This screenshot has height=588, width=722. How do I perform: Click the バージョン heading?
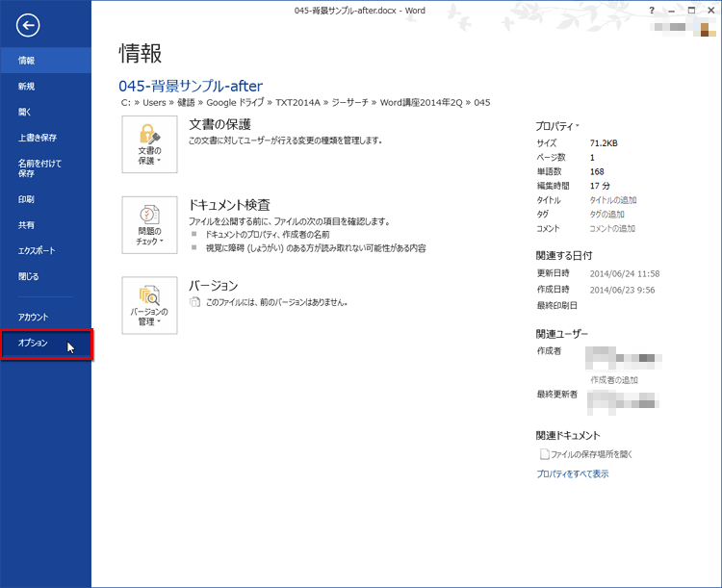click(213, 286)
